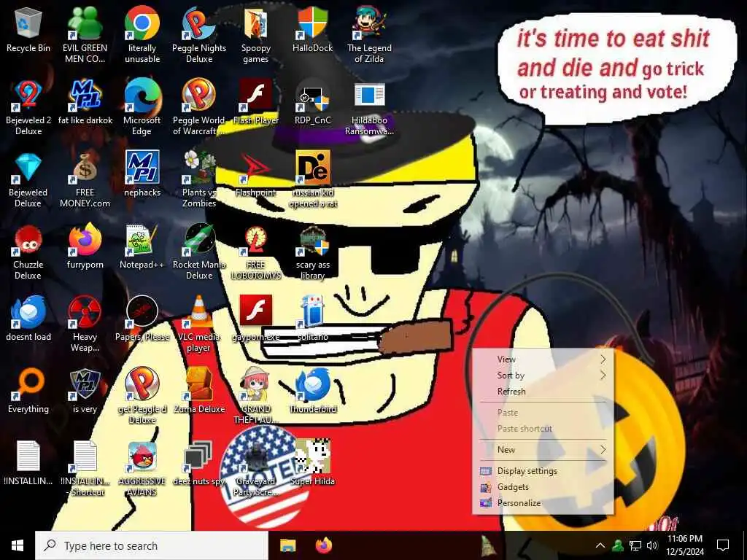Open File Explorer from the taskbar
Viewport: 747px width, 560px height.
click(287, 545)
